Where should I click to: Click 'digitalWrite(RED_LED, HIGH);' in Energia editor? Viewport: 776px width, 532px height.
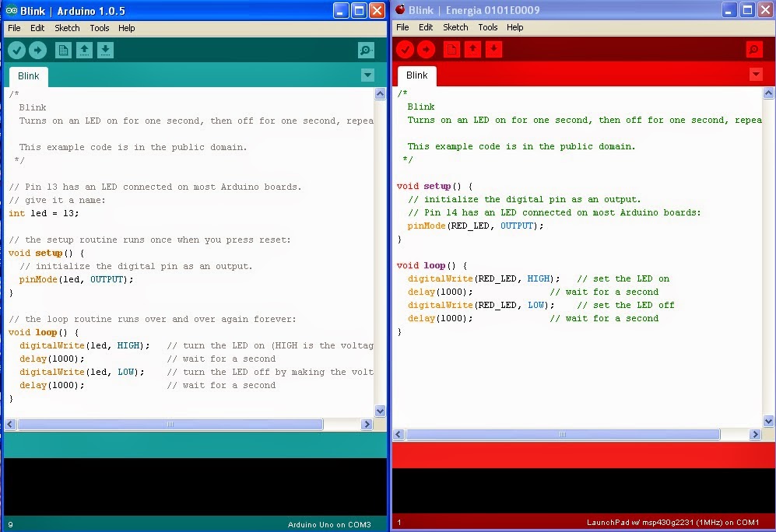tap(483, 279)
